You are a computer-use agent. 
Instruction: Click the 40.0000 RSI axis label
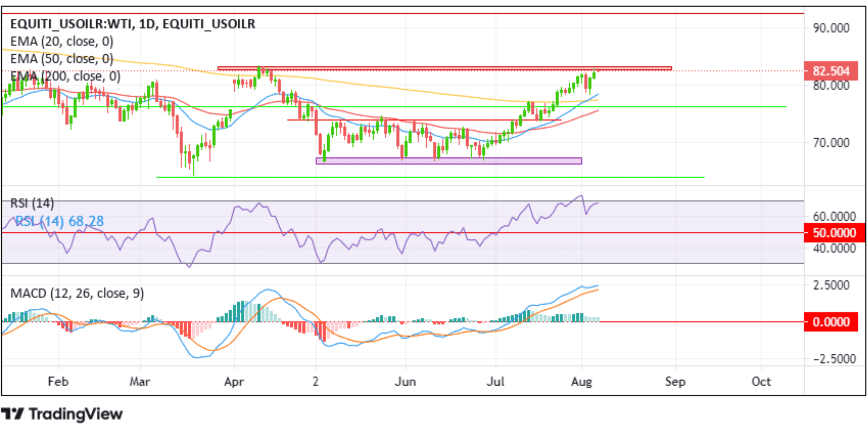click(834, 249)
